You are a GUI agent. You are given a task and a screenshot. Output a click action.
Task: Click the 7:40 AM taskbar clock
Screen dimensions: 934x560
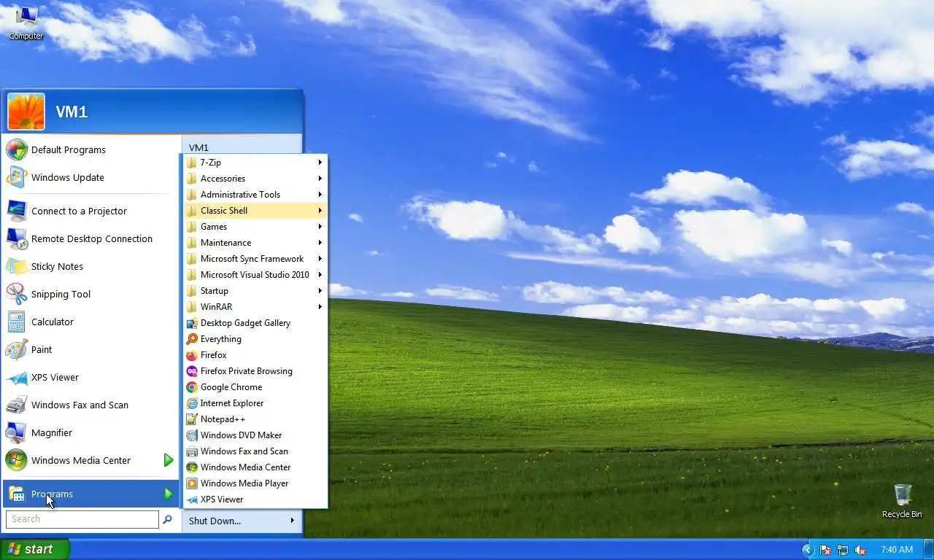(x=897, y=550)
